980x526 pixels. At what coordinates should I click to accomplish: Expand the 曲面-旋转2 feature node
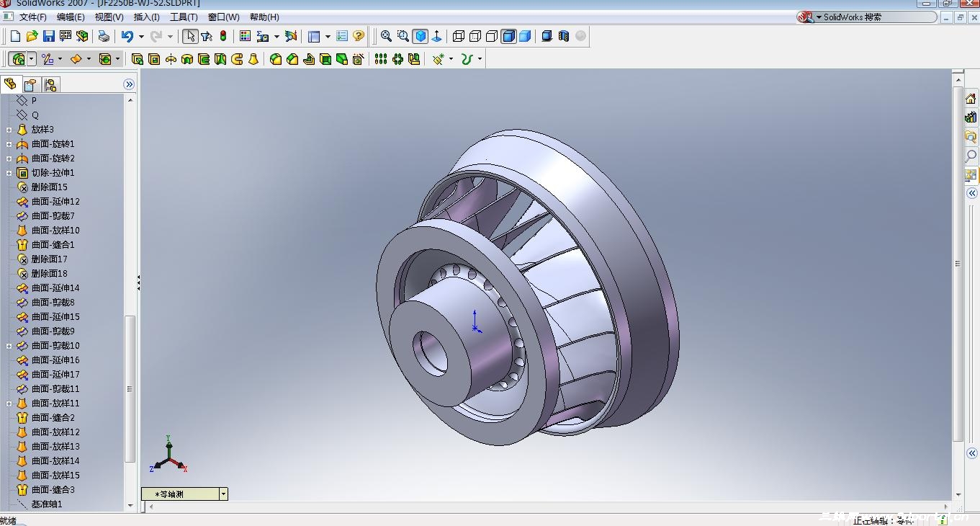tap(9, 159)
